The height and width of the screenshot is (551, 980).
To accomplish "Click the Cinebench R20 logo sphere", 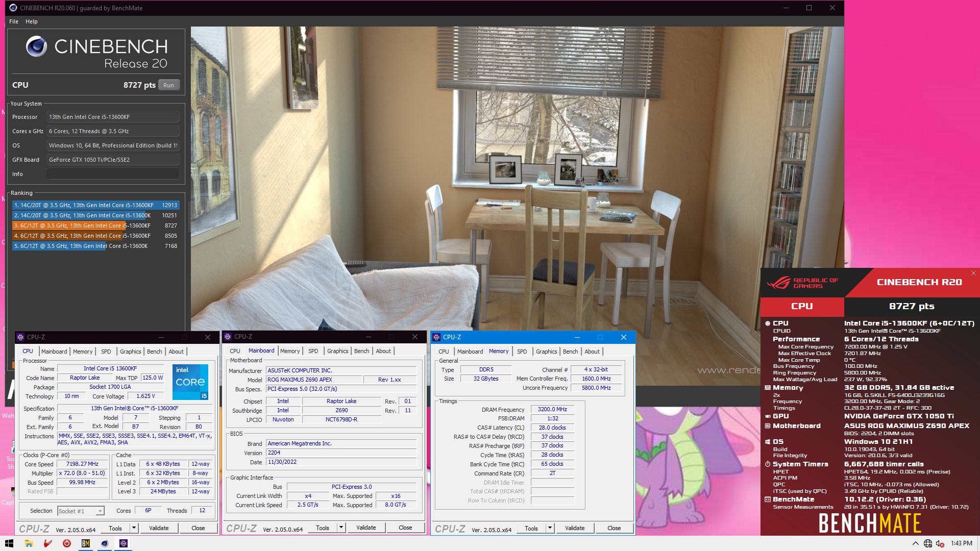I will [x=36, y=46].
